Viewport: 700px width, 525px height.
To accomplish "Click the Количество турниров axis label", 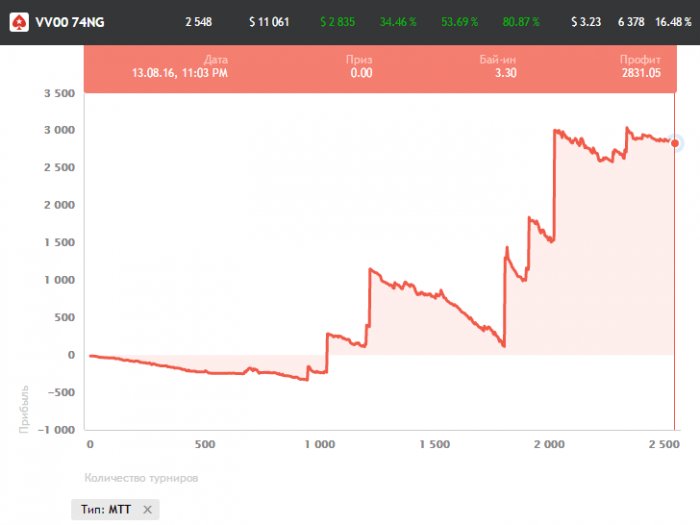I will pyautogui.click(x=141, y=478).
